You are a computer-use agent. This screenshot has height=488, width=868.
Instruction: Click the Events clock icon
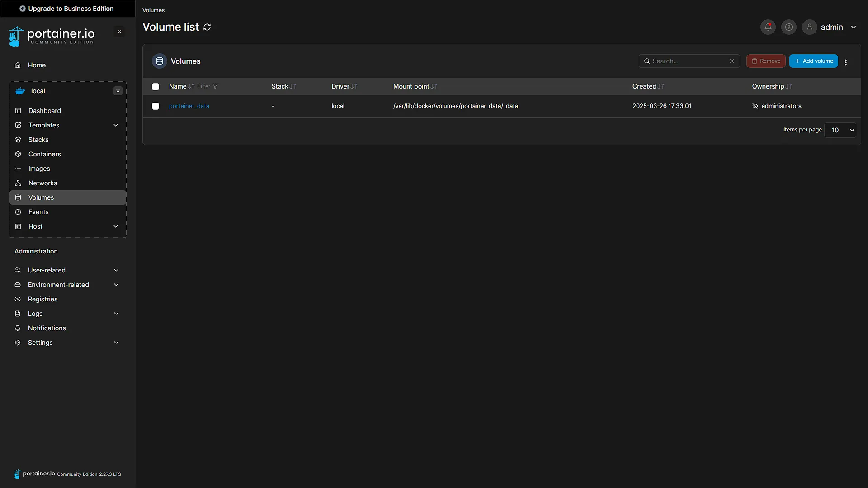[x=18, y=212]
